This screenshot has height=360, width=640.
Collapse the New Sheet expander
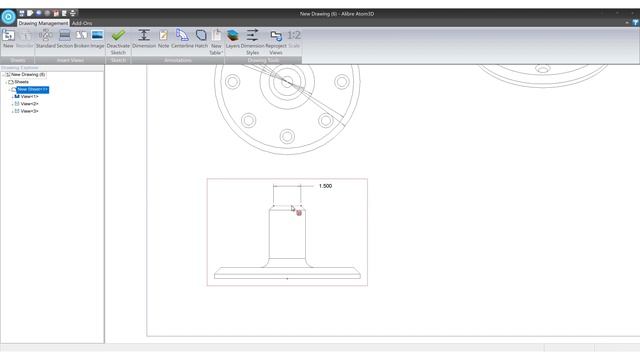coord(9,89)
